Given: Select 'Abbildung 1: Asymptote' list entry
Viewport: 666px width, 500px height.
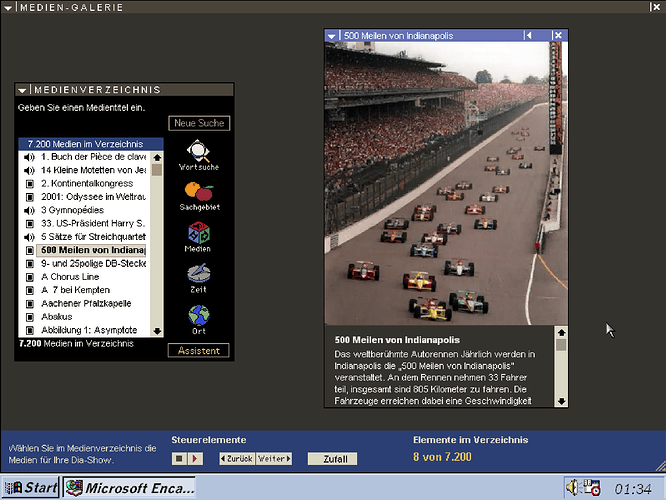Looking at the screenshot, I should pos(89,330).
